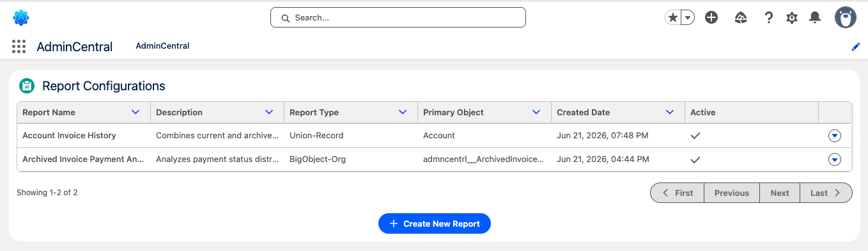
Task: Select the Archived Invoice Payment An... report name
Action: [82, 159]
